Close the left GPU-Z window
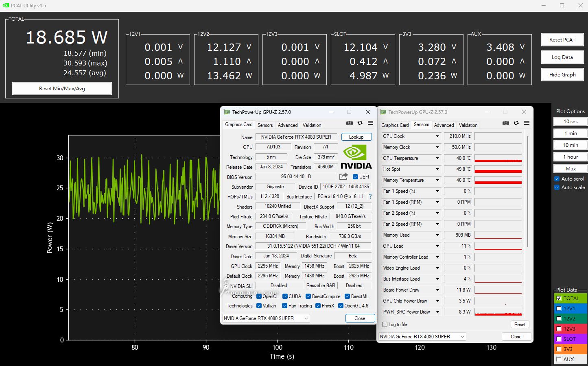The width and height of the screenshot is (588, 366). click(368, 112)
